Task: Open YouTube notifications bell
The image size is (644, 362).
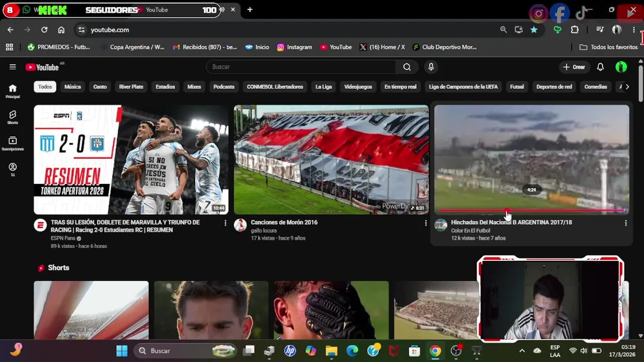Action: [x=600, y=67]
